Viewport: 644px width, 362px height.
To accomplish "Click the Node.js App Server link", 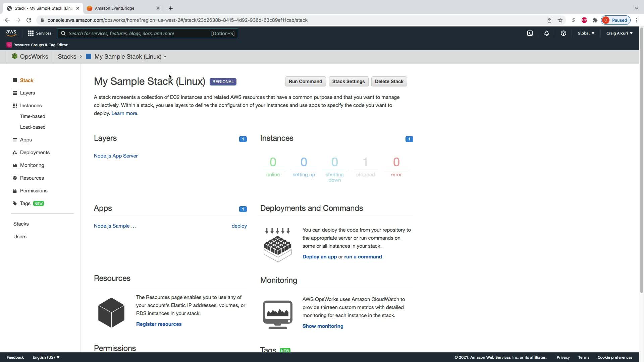I will point(116,156).
